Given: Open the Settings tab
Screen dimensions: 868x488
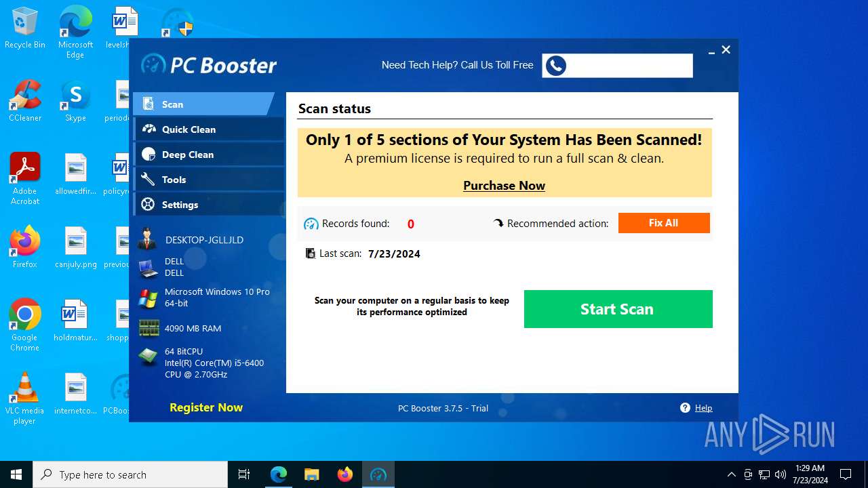Looking at the screenshot, I should pyautogui.click(x=209, y=205).
